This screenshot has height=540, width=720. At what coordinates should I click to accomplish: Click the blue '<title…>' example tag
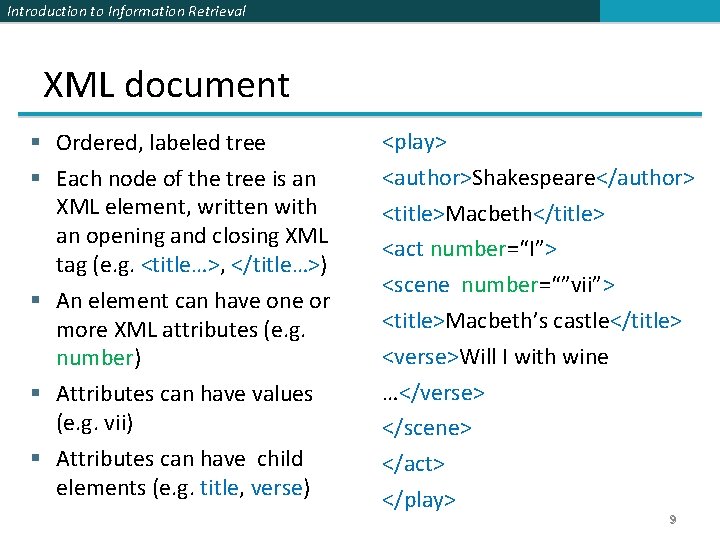pyautogui.click(x=180, y=265)
